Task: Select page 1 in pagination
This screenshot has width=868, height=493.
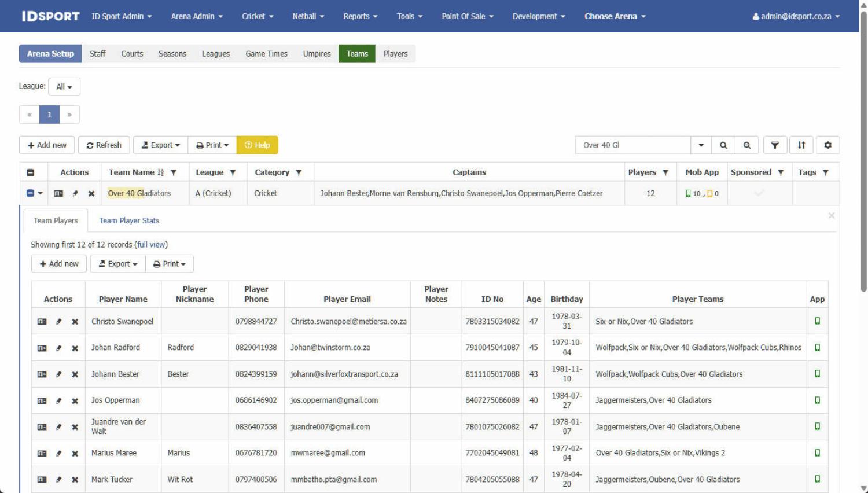Action: click(50, 115)
